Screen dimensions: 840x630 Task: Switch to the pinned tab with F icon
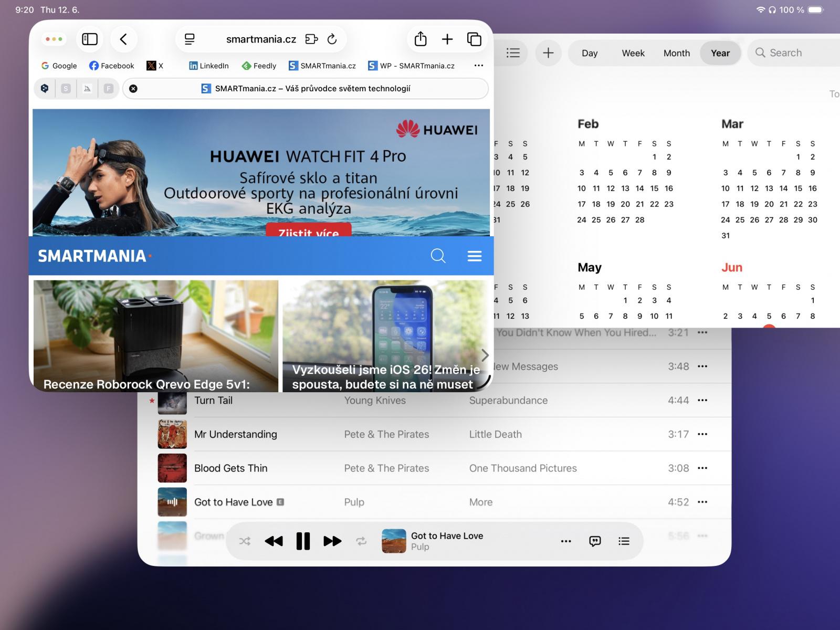(109, 89)
